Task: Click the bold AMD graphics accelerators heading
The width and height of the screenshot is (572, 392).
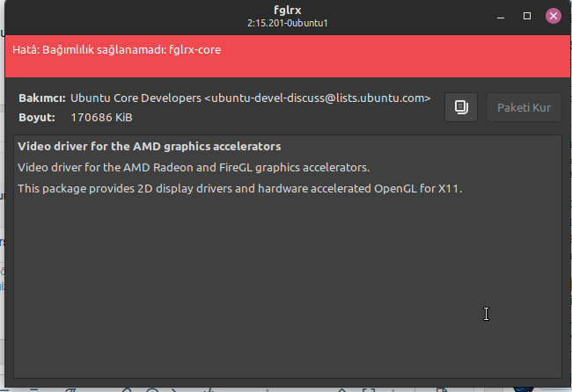Action: click(x=149, y=146)
